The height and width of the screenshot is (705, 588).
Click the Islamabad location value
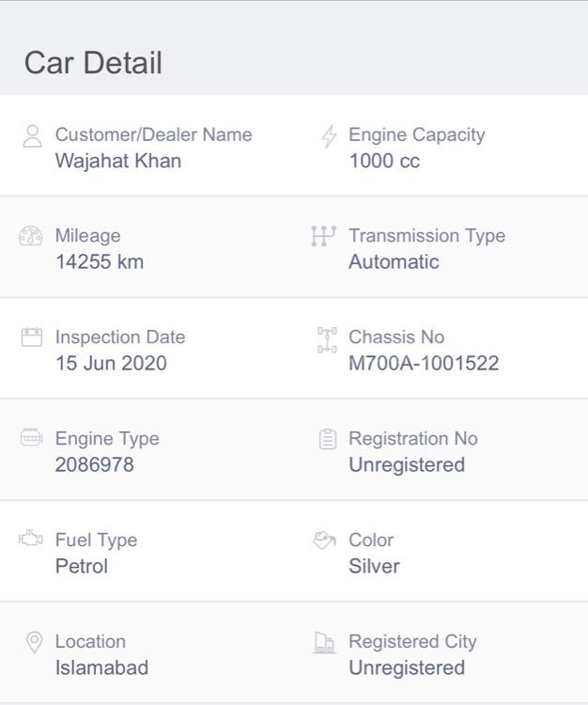[101, 668]
